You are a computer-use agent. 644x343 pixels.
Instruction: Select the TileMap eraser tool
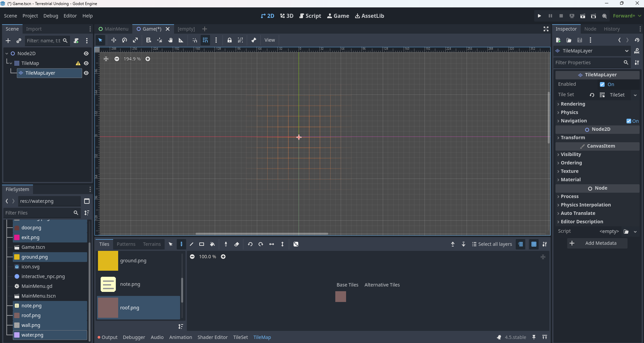tap(237, 244)
